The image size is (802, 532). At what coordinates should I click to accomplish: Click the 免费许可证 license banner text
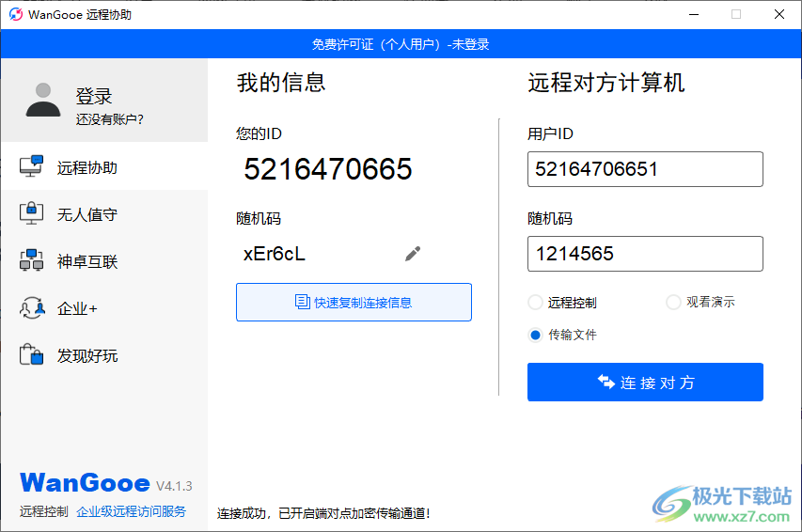401,44
